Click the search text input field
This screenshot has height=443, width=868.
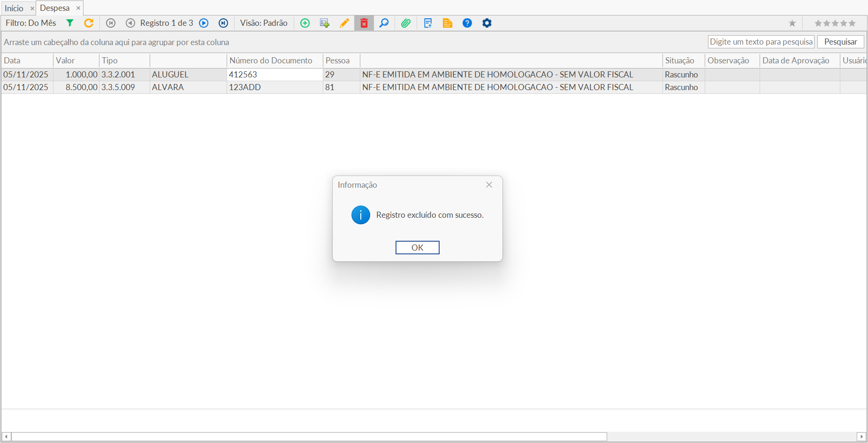click(761, 42)
